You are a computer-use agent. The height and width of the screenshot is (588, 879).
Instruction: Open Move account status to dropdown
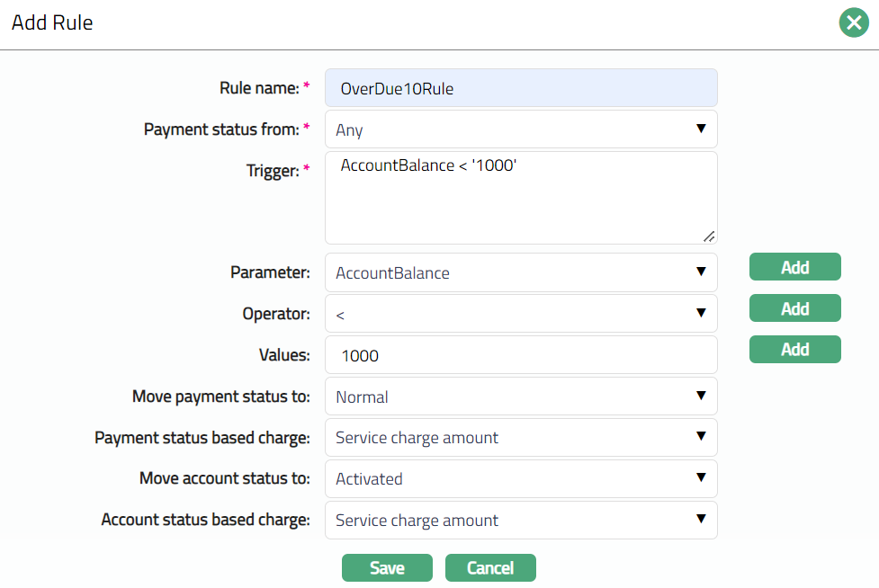521,479
